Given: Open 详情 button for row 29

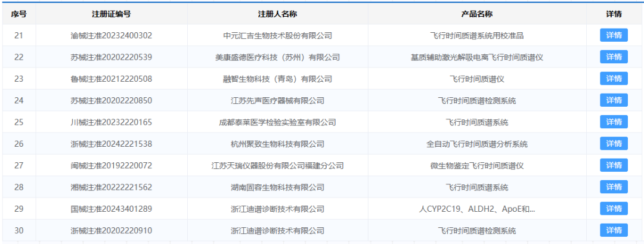Looking at the screenshot, I should click(x=614, y=209).
